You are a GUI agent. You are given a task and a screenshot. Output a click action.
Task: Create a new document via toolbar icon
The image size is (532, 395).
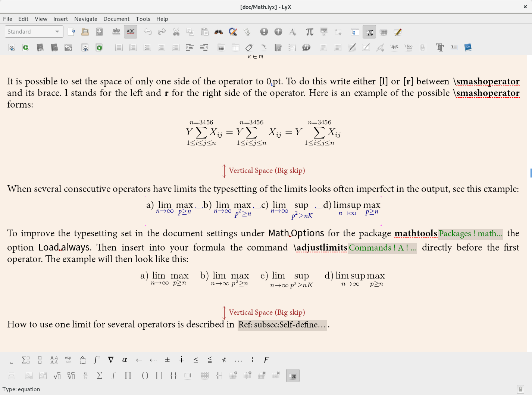click(x=71, y=32)
